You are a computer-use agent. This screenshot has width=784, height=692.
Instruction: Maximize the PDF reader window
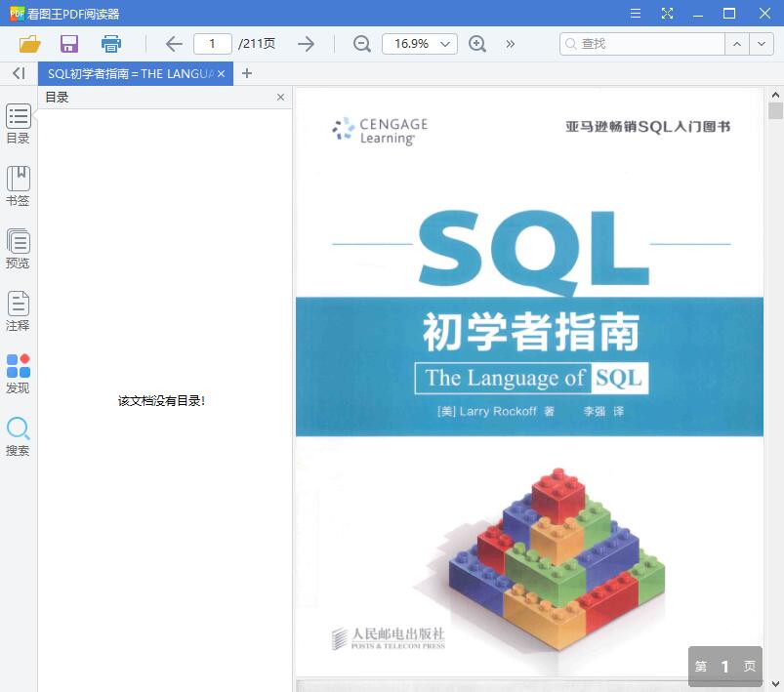coord(729,14)
